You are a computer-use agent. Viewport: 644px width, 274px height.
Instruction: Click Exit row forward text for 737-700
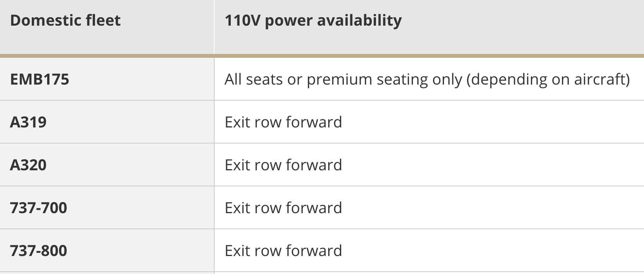[x=283, y=208]
